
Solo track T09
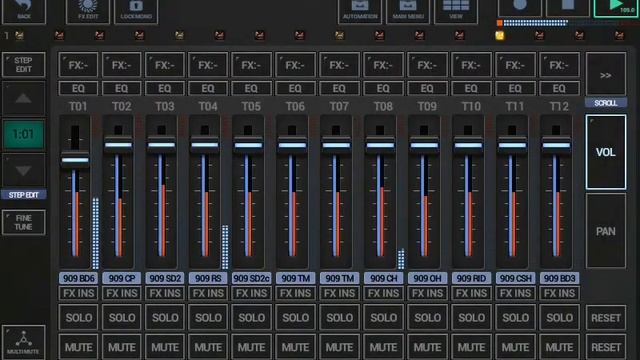427,317
